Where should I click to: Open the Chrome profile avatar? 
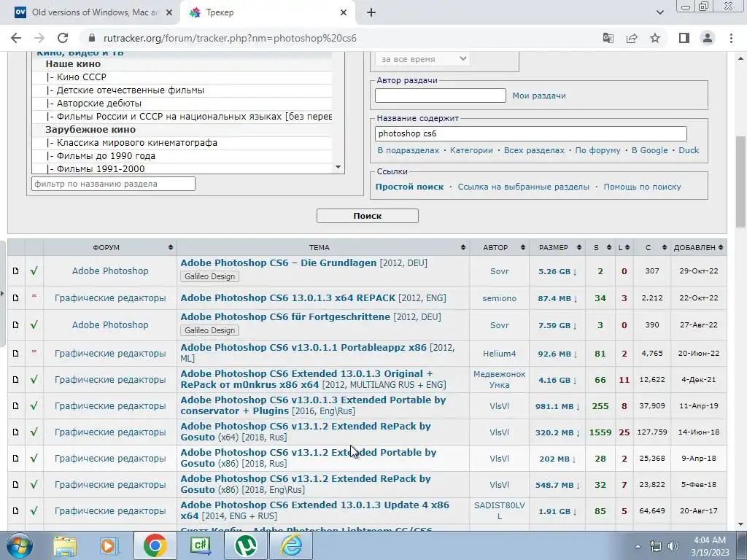pos(708,38)
